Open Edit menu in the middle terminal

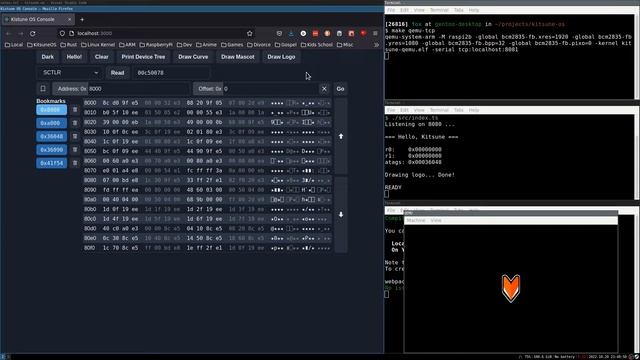(x=404, y=110)
